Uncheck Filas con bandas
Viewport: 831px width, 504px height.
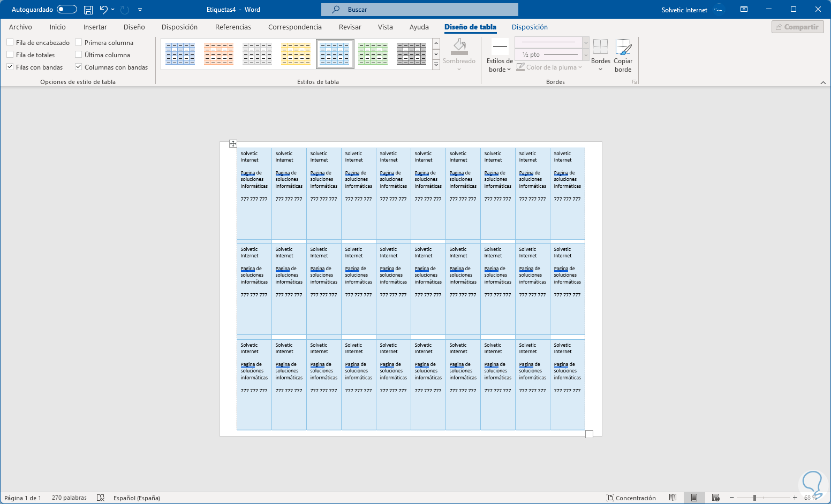tap(10, 67)
